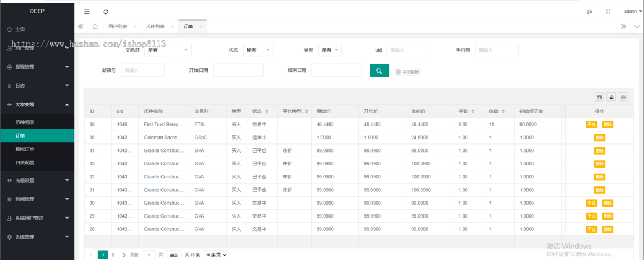Collapse the sidebar with the menu fold icon
The height and width of the screenshot is (260, 644).
tap(87, 11)
